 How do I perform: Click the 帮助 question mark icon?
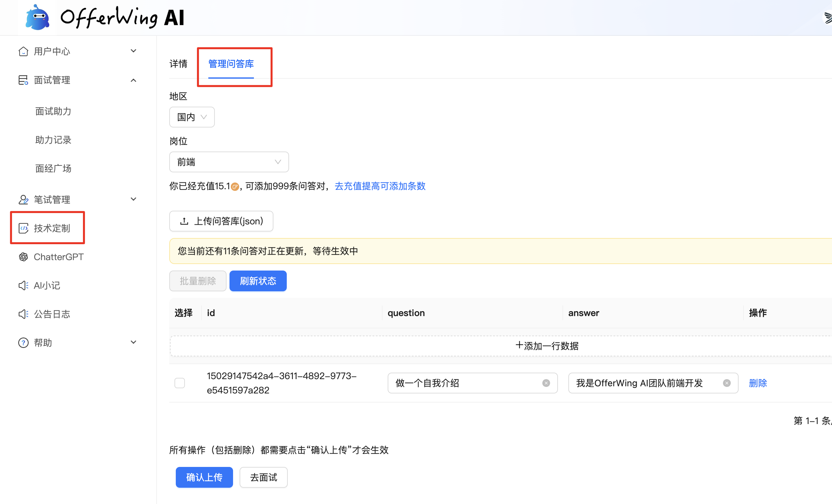point(23,343)
